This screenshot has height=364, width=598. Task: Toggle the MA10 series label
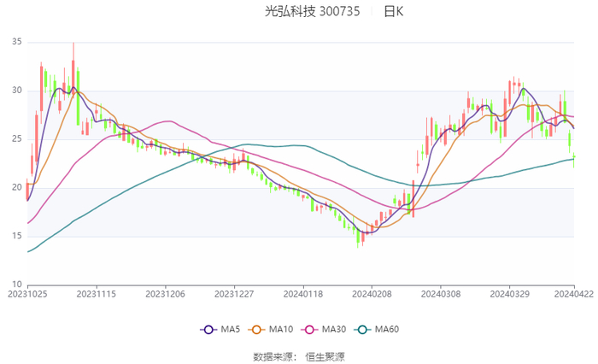282,330
